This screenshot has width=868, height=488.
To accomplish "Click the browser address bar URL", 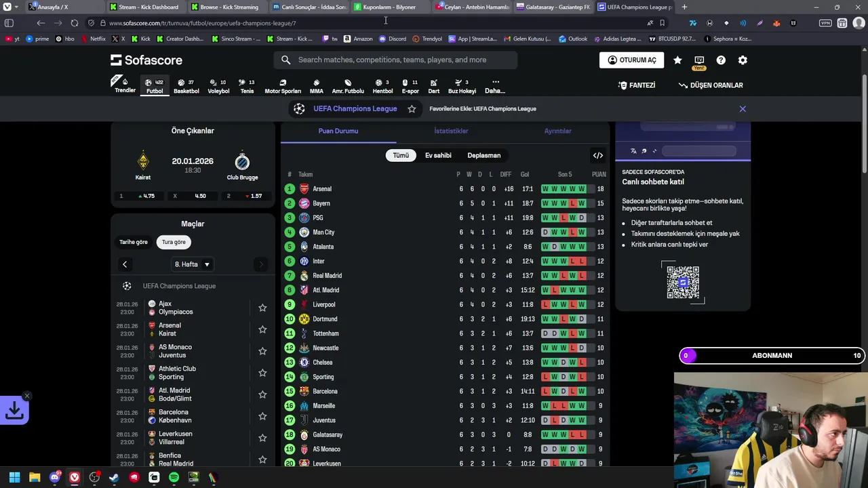I will (202, 23).
